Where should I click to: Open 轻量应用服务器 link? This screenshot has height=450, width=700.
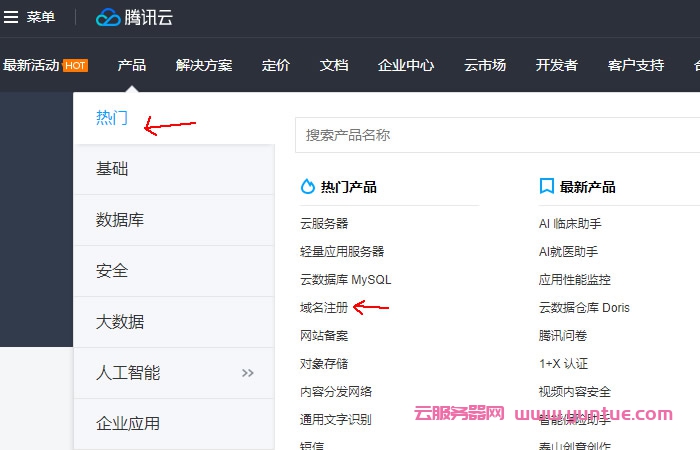click(342, 252)
